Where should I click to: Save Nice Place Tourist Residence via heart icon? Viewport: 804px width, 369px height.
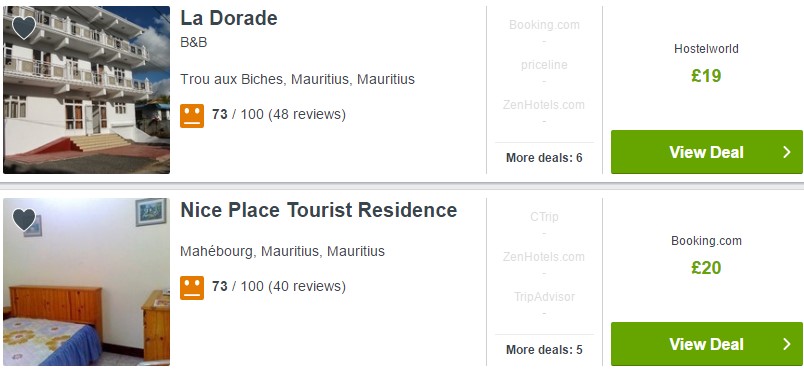pos(24,219)
